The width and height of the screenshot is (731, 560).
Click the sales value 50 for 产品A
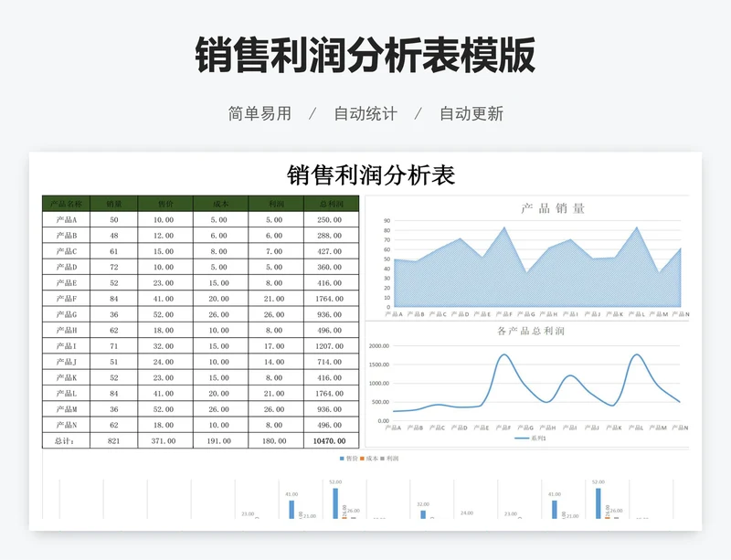[113, 219]
